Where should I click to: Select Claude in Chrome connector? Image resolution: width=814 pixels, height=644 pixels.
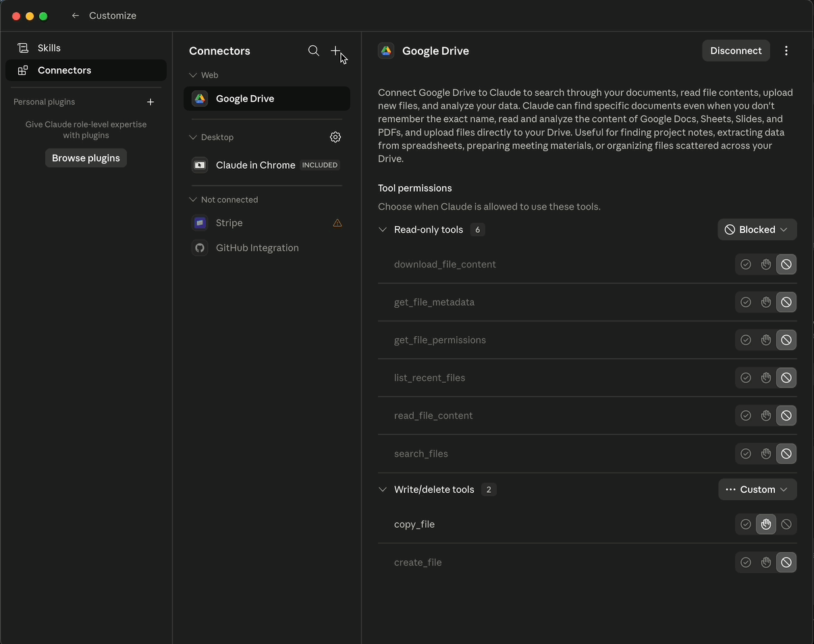coord(267,165)
